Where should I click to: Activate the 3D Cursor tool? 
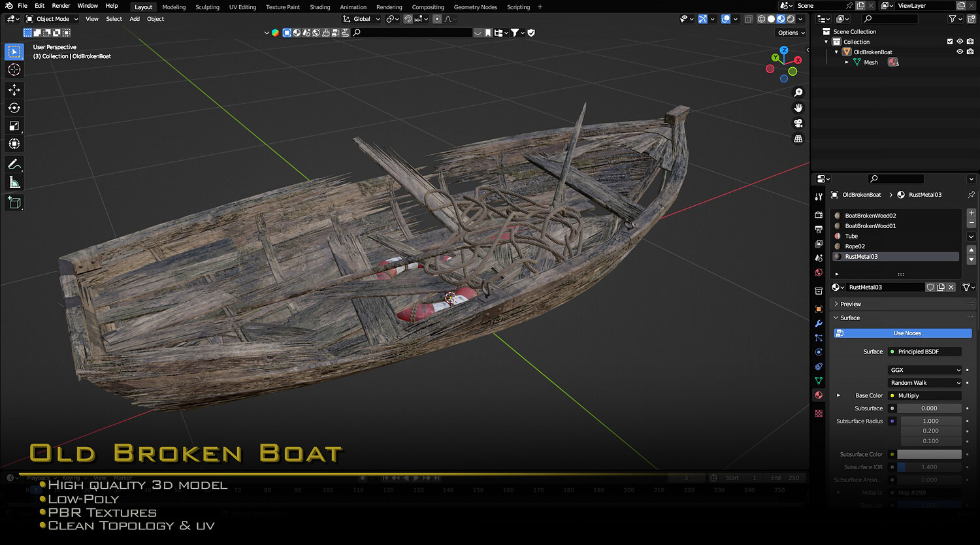(x=14, y=70)
